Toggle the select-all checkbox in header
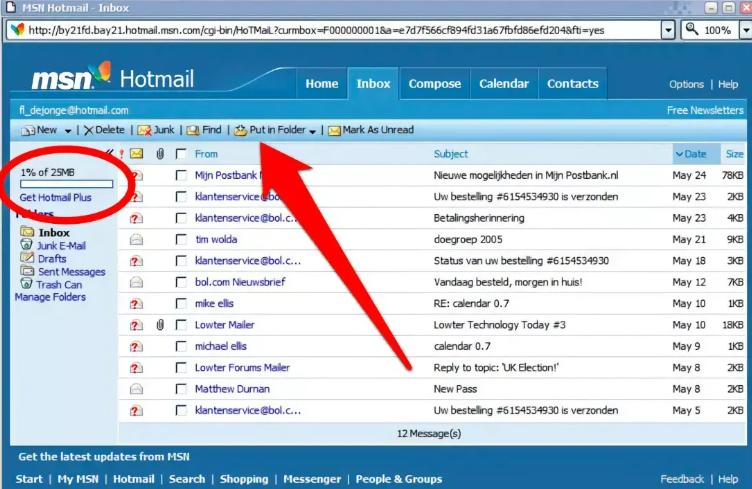 (x=181, y=154)
